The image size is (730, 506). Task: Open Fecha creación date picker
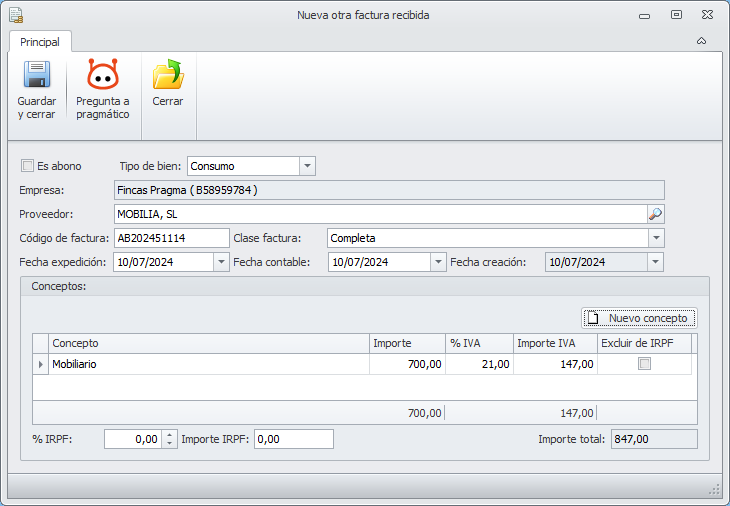655,262
